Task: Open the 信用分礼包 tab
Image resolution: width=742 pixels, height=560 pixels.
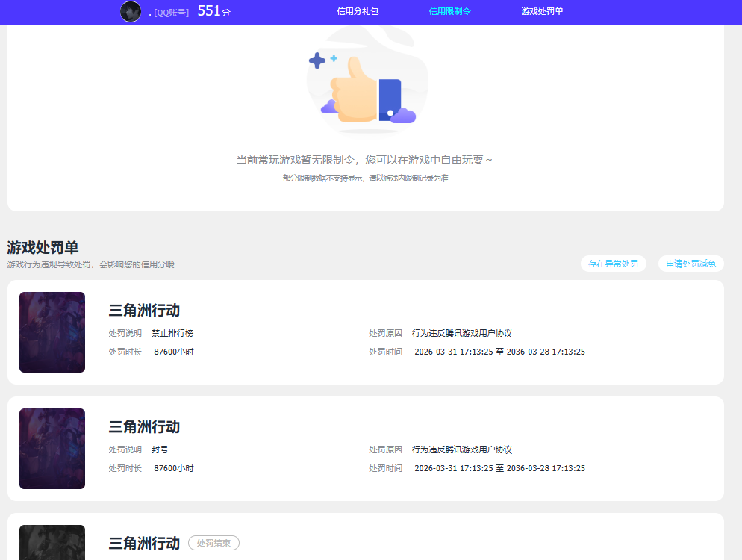Action: (358, 11)
